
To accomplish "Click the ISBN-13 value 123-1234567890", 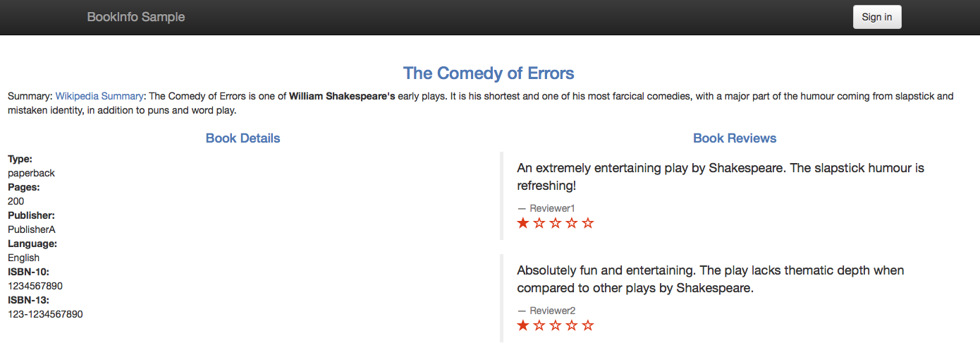I will pos(45,314).
